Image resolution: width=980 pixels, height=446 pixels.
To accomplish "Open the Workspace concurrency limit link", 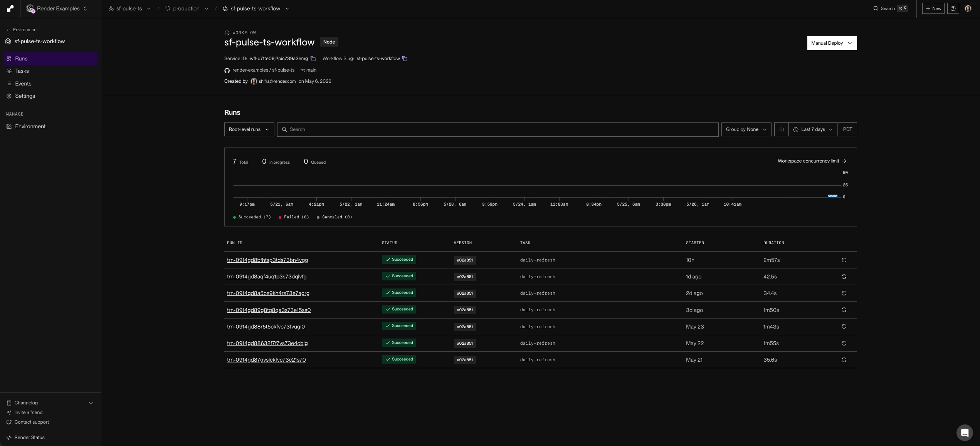I will [812, 161].
